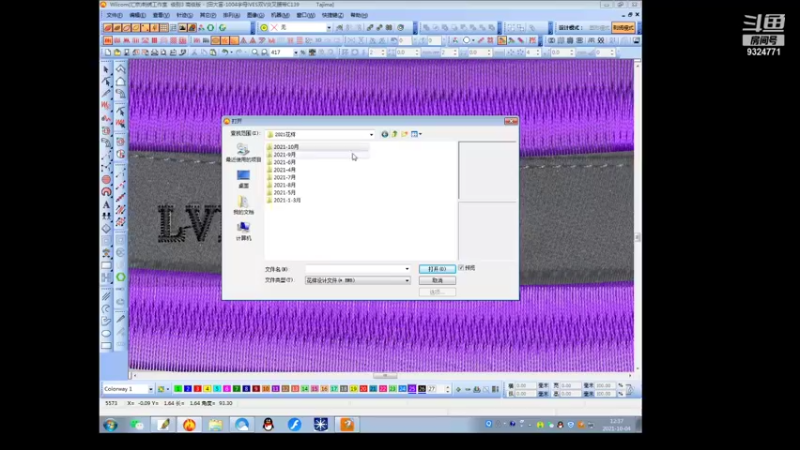This screenshot has width=800, height=450.
Task: Open My Documents in dialog sidebar
Action: pyautogui.click(x=243, y=205)
